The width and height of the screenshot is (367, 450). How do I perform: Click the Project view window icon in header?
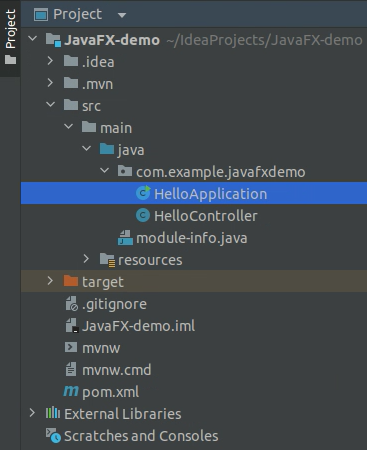click(x=41, y=15)
